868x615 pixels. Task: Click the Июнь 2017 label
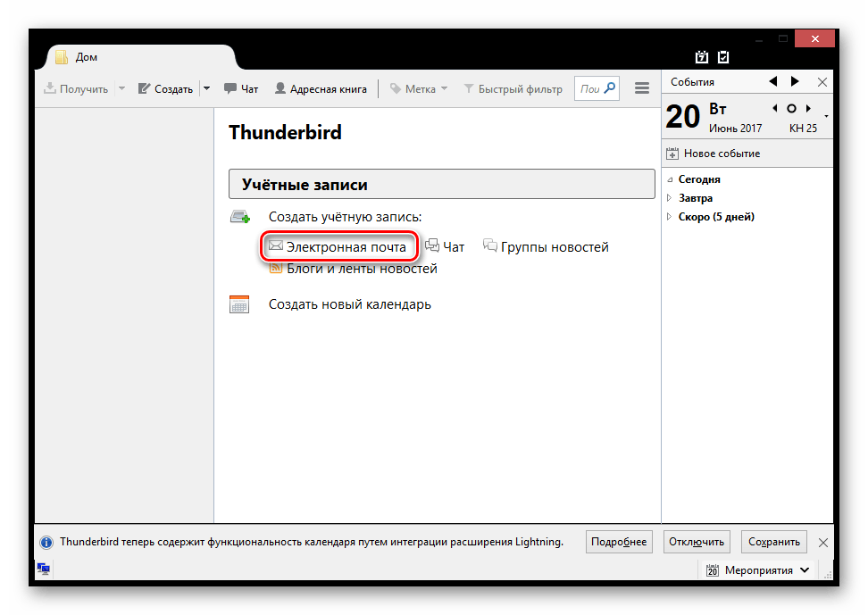tap(735, 129)
